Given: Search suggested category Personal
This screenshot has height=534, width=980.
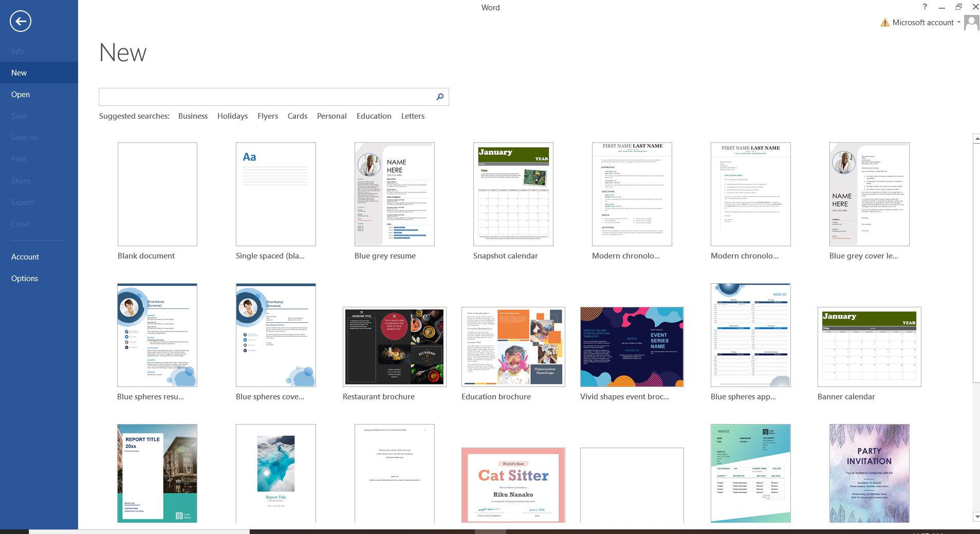Looking at the screenshot, I should click(x=332, y=116).
